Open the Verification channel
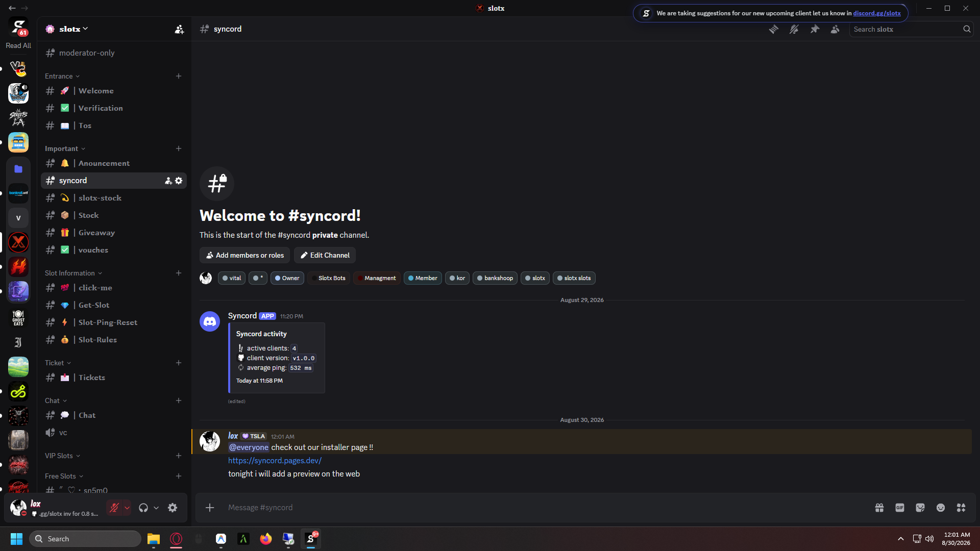This screenshot has width=980, height=551. [x=114, y=108]
